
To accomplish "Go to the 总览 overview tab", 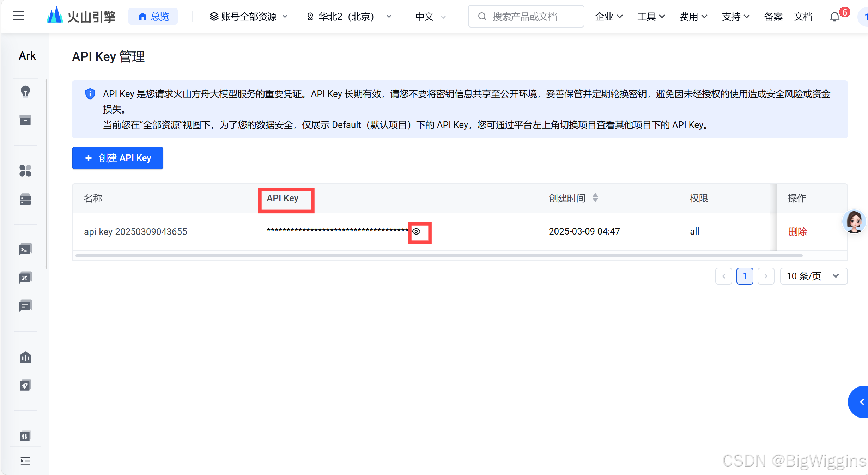I will click(x=153, y=17).
